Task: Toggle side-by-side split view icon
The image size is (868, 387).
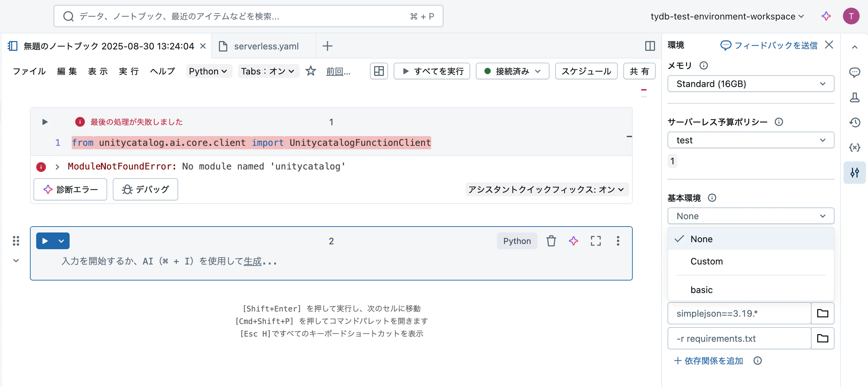Action: (650, 46)
